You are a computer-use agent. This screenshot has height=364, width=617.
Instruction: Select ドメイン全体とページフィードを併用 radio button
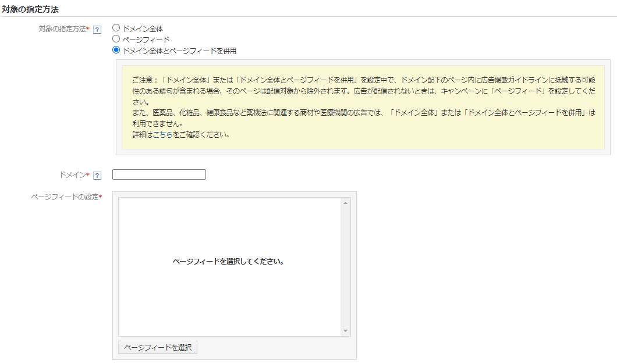click(116, 50)
